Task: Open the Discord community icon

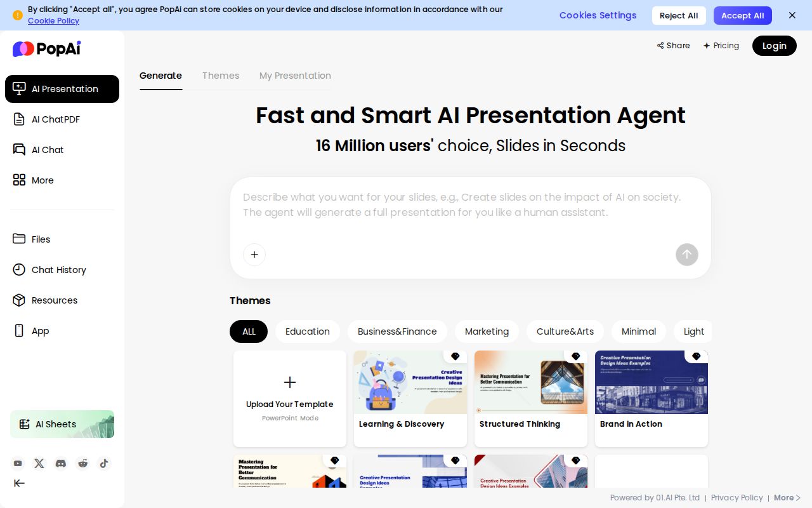Action: click(61, 464)
